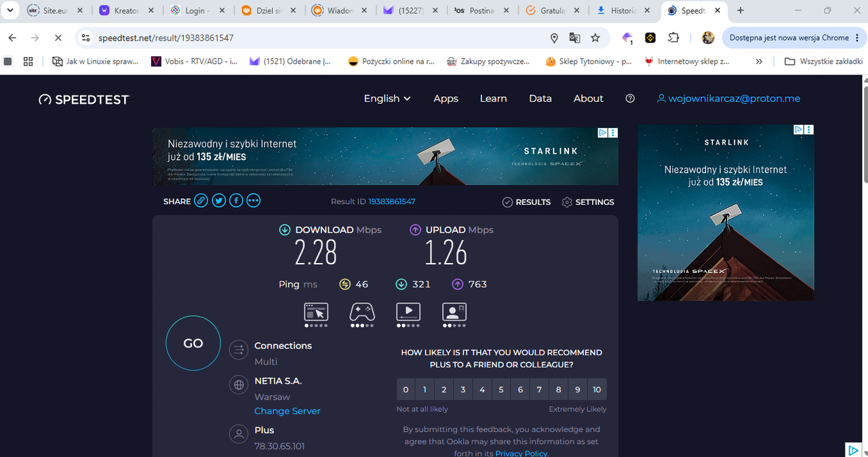Viewport: 868px width, 457px height.
Task: Open the English language dropdown
Action: click(387, 98)
